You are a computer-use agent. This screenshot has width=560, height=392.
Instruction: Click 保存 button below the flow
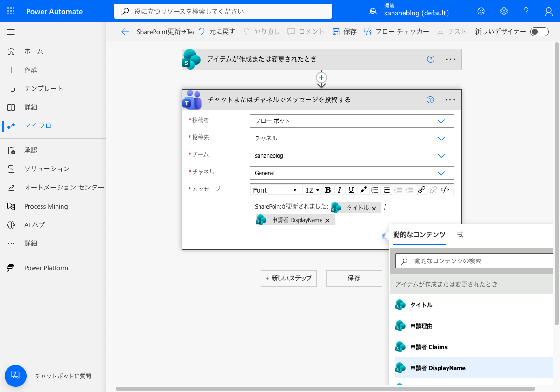[x=354, y=278]
